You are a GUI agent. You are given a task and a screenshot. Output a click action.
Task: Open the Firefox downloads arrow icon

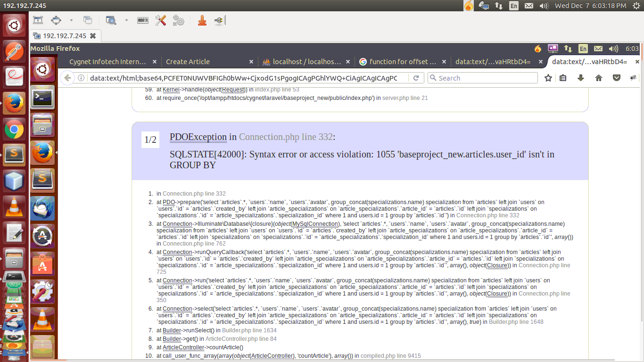click(x=581, y=78)
